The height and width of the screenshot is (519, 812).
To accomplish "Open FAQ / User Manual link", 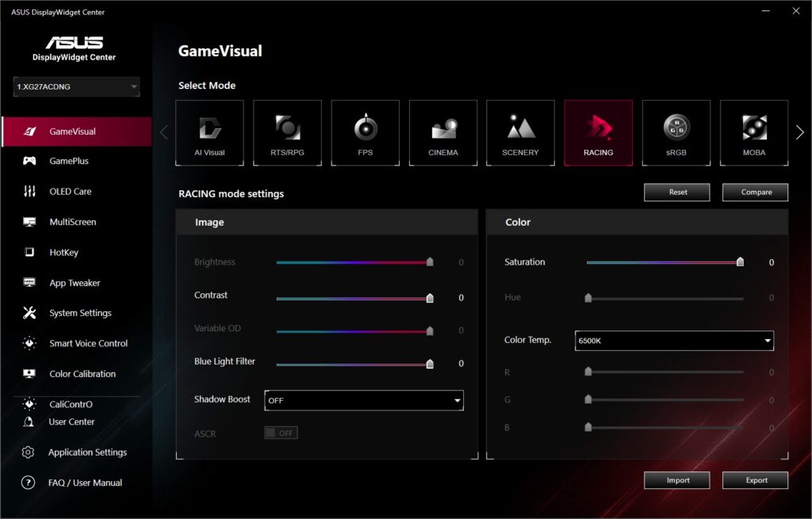I will [86, 483].
